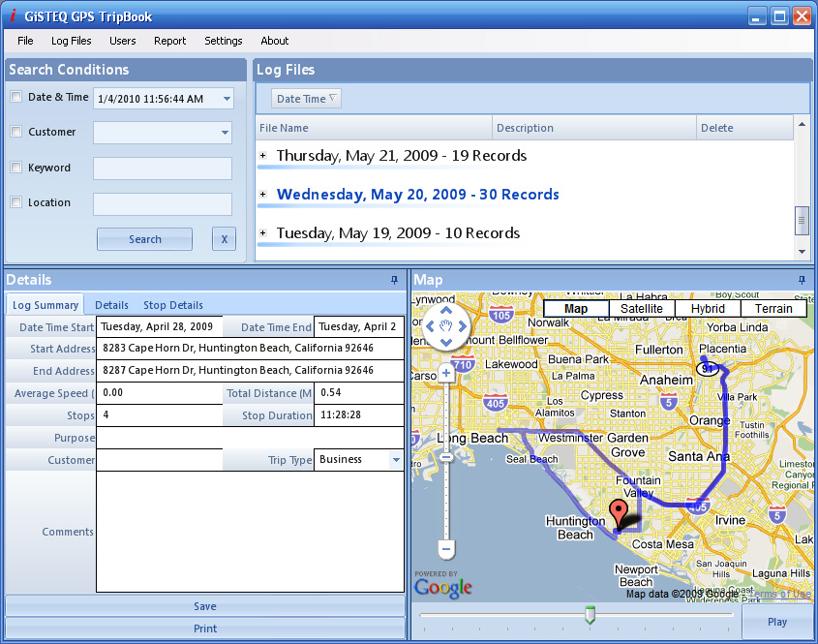Switch map view to Hybrid
The width and height of the screenshot is (818, 644).
[708, 308]
